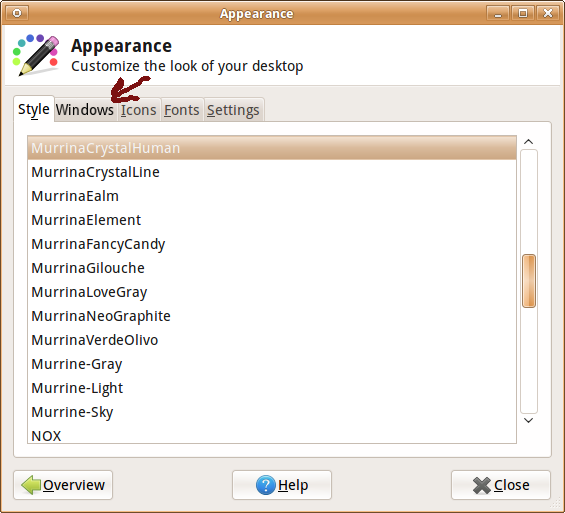Image resolution: width=565 pixels, height=513 pixels.
Task: Open the Icons tab
Action: (x=139, y=110)
